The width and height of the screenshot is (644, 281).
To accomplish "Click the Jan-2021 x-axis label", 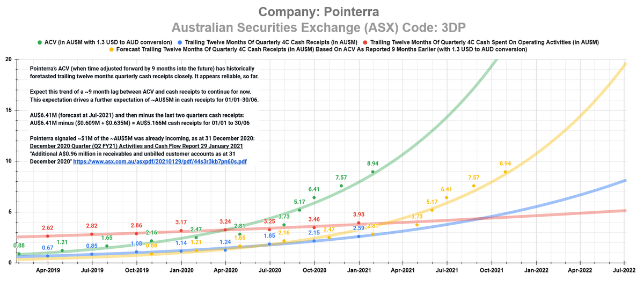I will click(x=358, y=272).
